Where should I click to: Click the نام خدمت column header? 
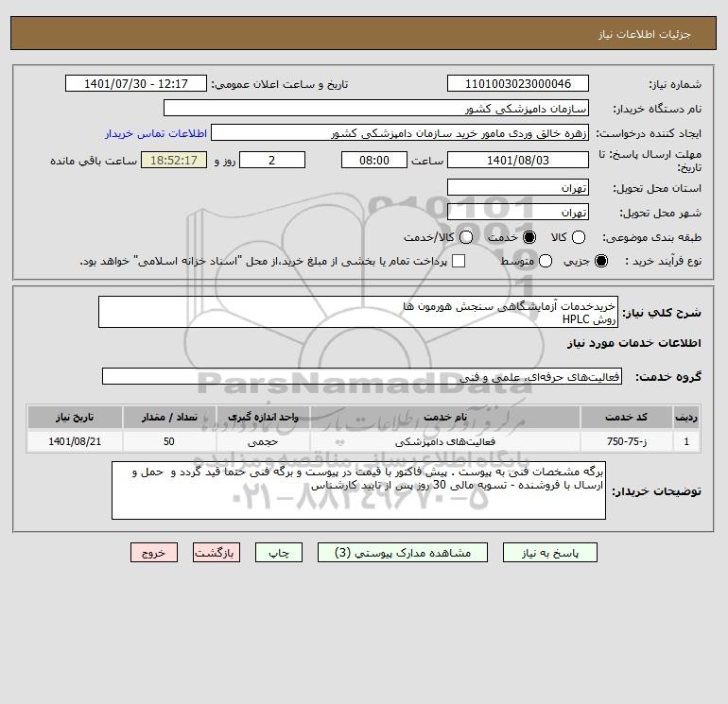444,417
